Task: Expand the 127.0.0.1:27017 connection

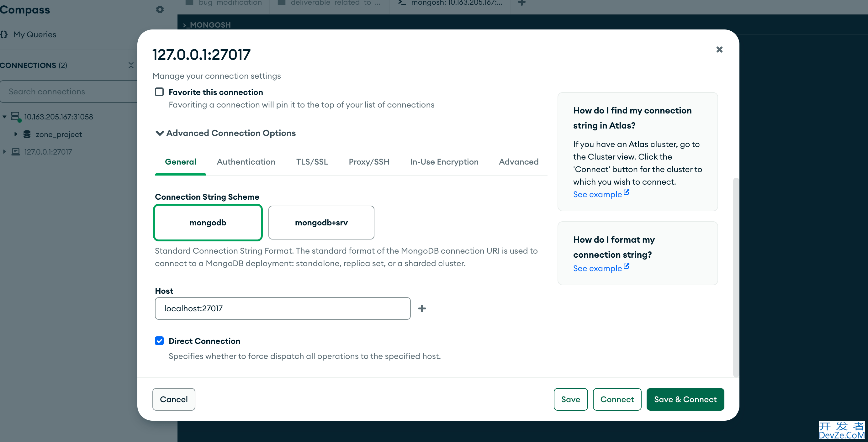Action: pyautogui.click(x=5, y=152)
